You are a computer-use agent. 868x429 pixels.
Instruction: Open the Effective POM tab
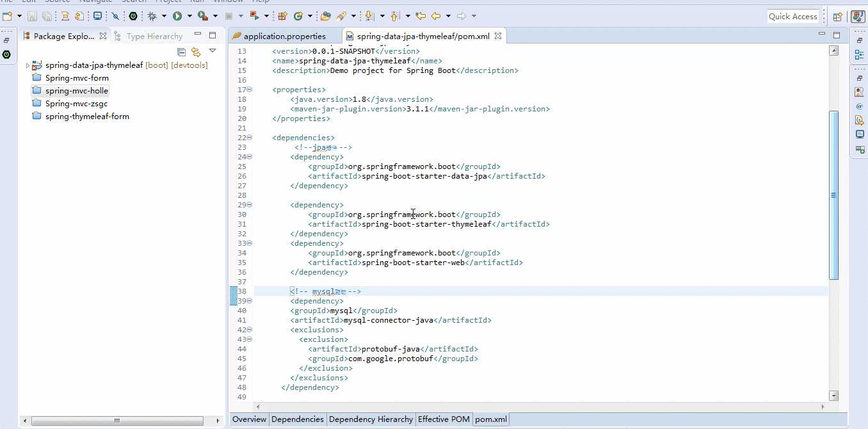pos(444,419)
